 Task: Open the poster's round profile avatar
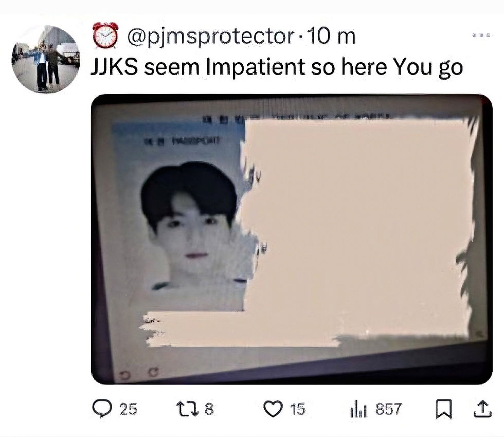[46, 59]
